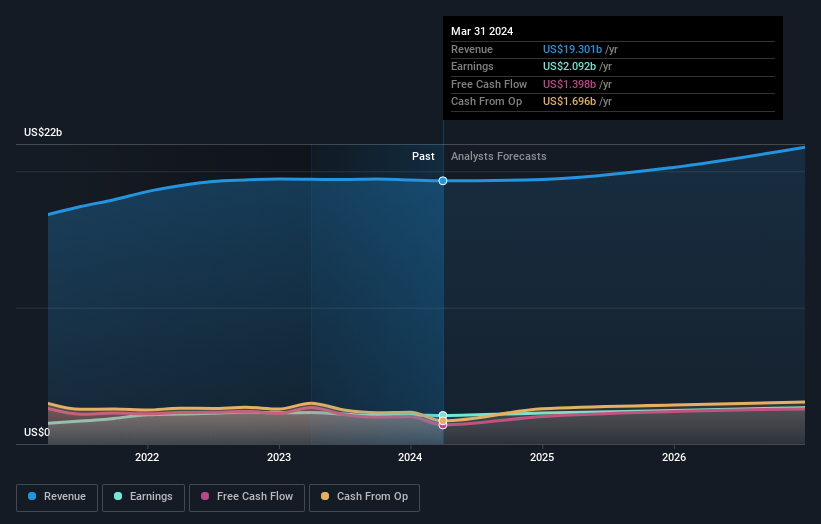The width and height of the screenshot is (821, 524).
Task: Click the Earnings label in the tooltip
Action: coord(472,66)
